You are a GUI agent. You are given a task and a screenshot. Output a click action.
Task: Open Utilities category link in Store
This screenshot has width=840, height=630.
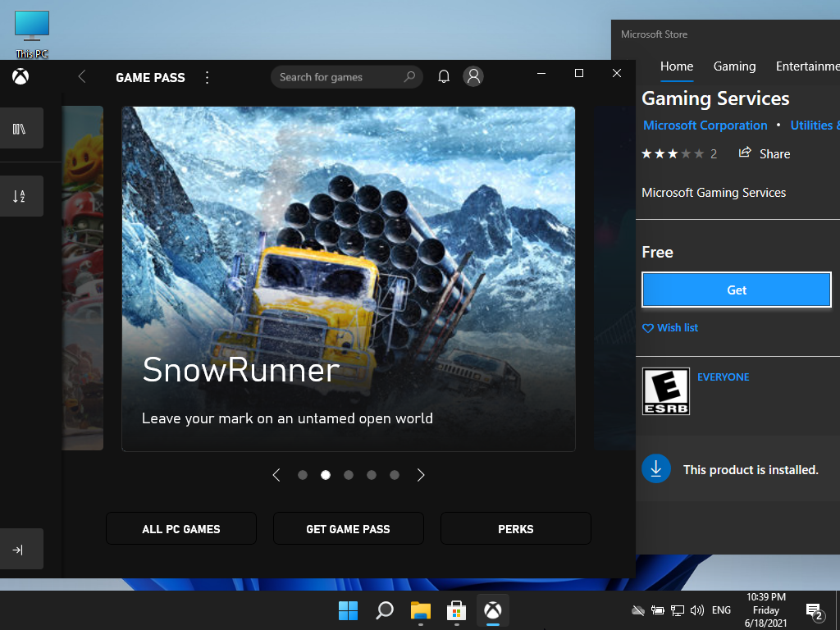coord(815,126)
